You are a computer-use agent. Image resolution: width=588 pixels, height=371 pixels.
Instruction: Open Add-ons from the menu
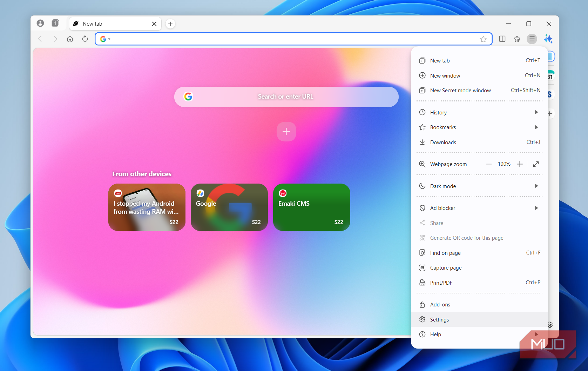(479, 305)
